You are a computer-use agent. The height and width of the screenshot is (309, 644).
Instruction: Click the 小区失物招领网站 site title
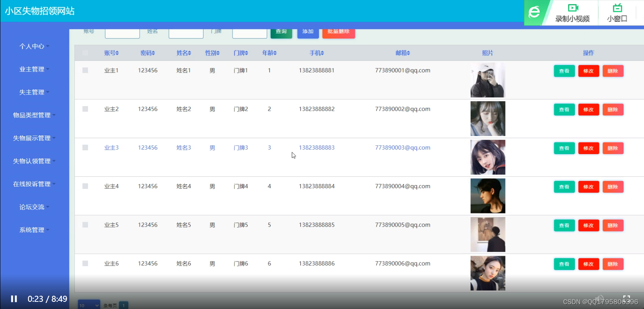click(x=40, y=11)
